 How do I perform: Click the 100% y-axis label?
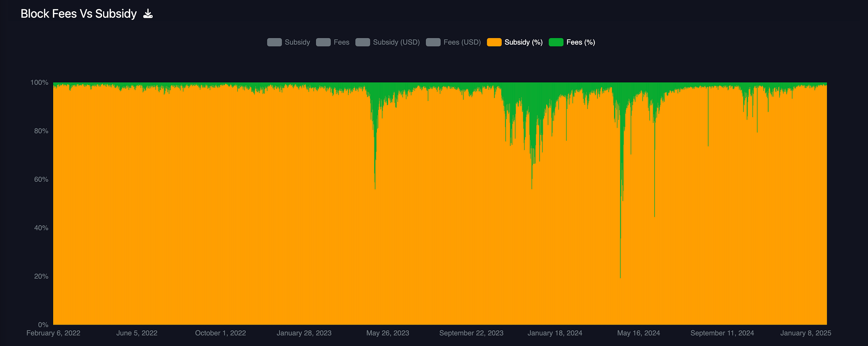(39, 83)
